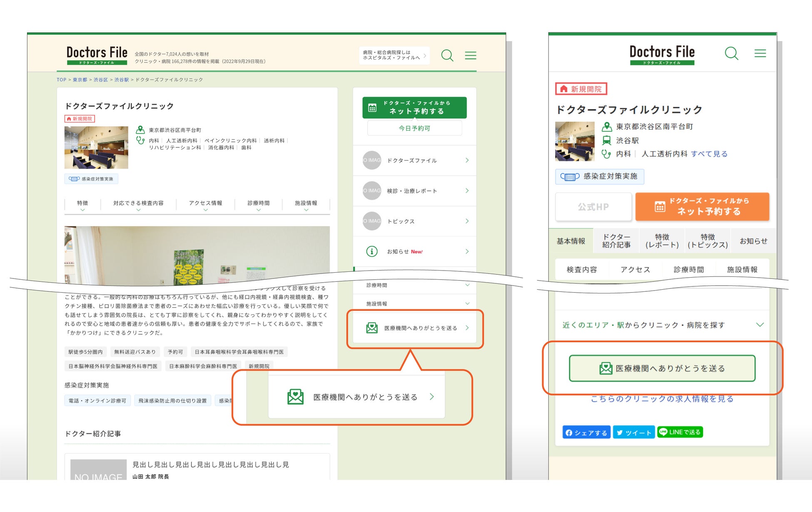The width and height of the screenshot is (812, 512).
Task: Click the Twitter ツイート button
Action: click(634, 432)
